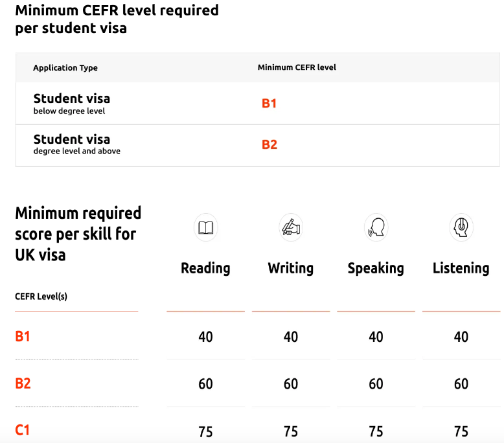Click Student visa degree level and above row
Image resolution: width=504 pixels, height=443 pixels.
click(76, 144)
